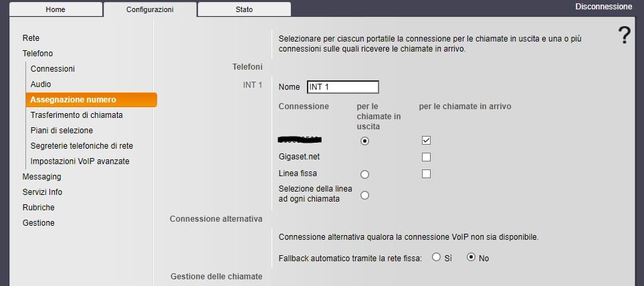
Task: Enable Gigaset.net for incoming calls
Action: coord(426,157)
